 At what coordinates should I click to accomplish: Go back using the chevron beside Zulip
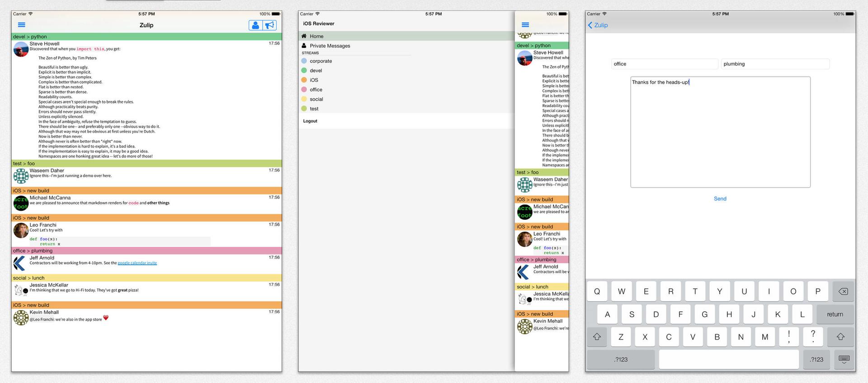[590, 25]
